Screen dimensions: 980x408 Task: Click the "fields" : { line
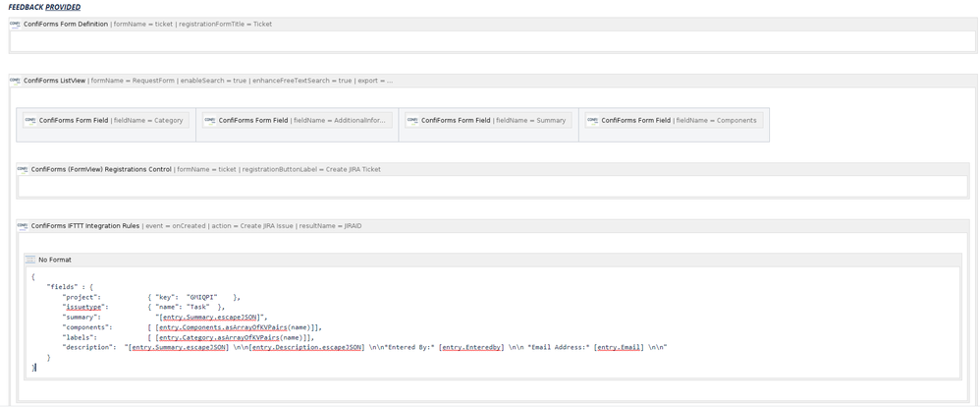pyautogui.click(x=70, y=287)
